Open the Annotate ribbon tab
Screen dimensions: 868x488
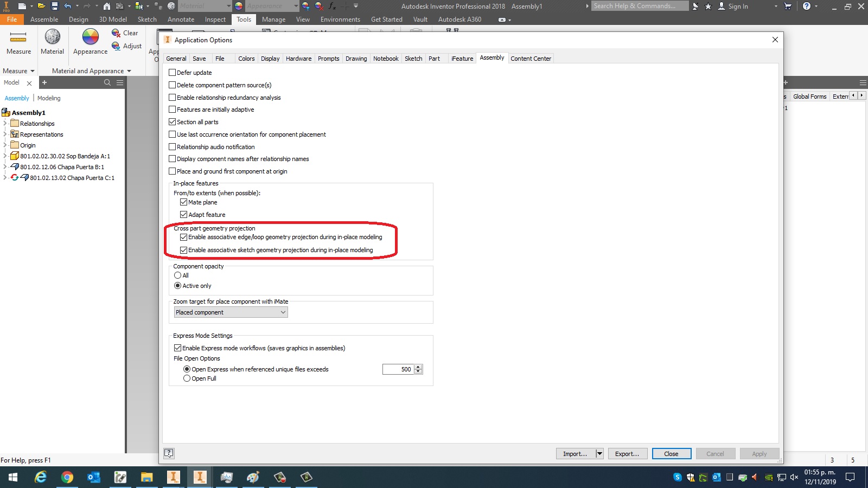[x=181, y=19]
